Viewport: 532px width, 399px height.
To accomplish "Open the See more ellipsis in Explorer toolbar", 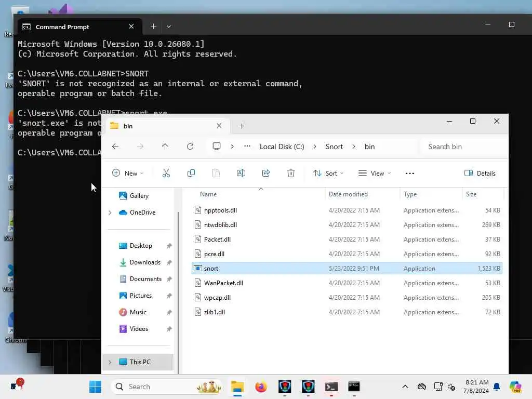I will pyautogui.click(x=410, y=174).
